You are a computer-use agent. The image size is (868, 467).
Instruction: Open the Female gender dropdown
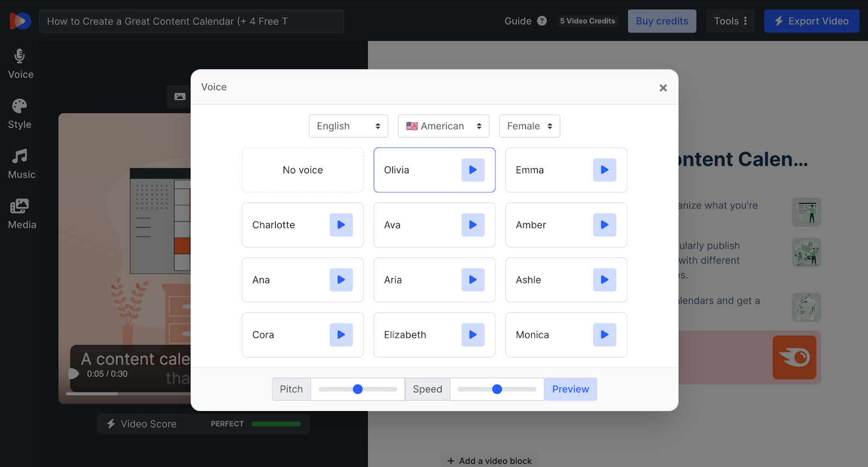click(x=529, y=126)
